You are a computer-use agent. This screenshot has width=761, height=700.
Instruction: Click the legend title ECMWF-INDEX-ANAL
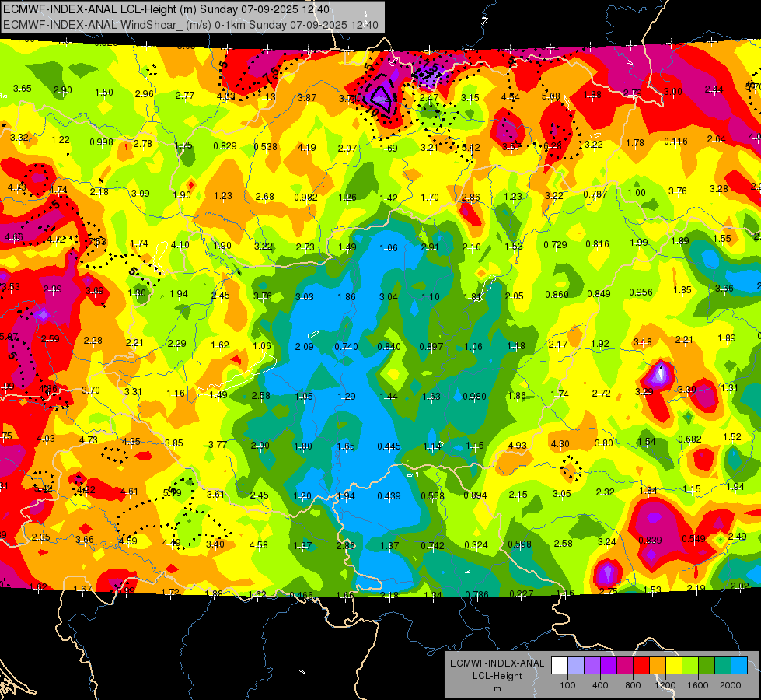pos(497,663)
